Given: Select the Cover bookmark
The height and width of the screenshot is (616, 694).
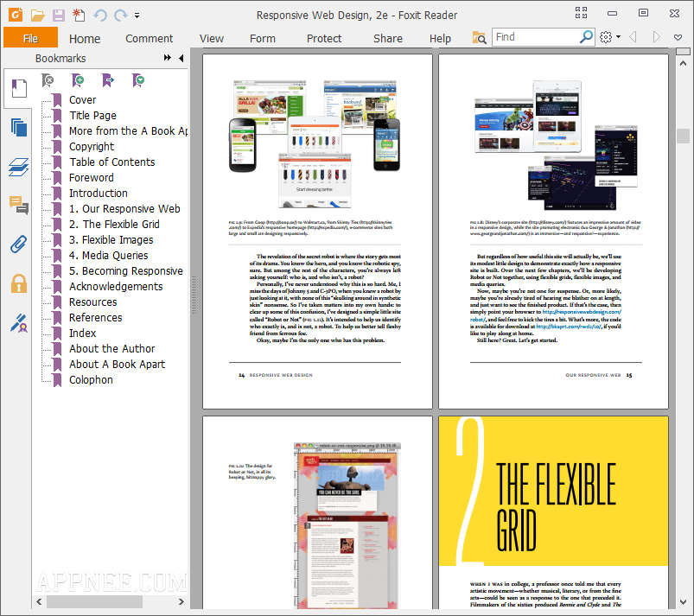Looking at the screenshot, I should [x=82, y=100].
